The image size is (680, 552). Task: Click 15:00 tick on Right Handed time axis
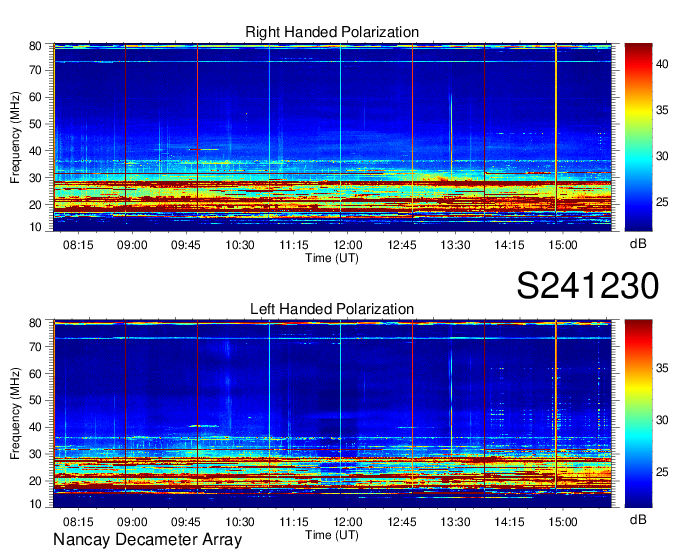563,245
